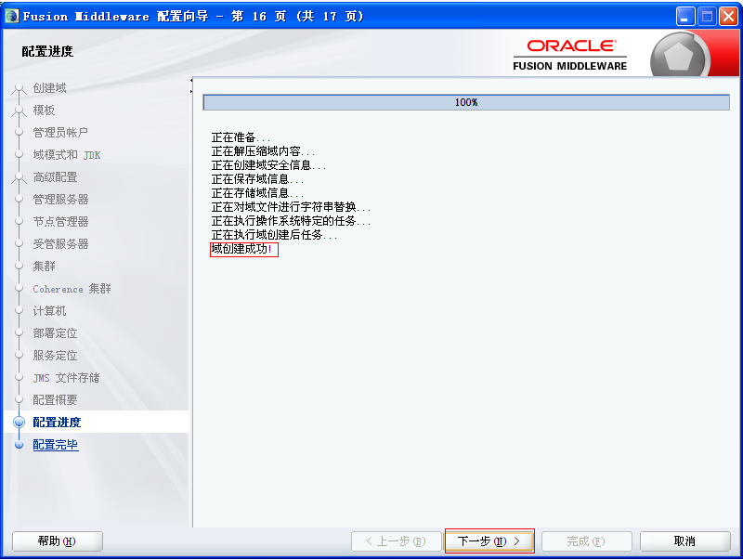The image size is (743, 560).
Task: Click the sidebar splitter collapse arrows
Action: pos(191,85)
